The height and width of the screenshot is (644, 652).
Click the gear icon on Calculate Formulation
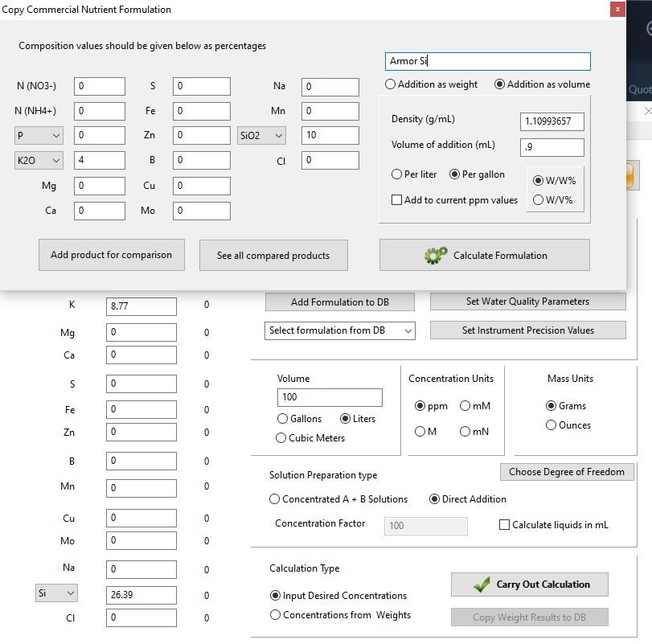tap(436, 256)
